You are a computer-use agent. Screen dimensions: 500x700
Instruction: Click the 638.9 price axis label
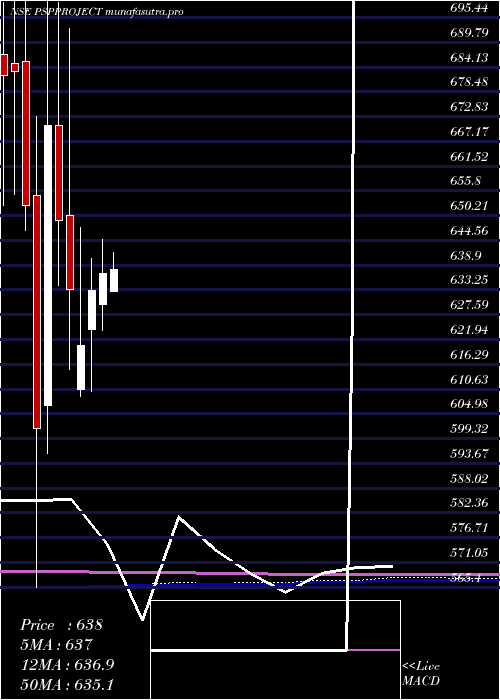point(465,256)
